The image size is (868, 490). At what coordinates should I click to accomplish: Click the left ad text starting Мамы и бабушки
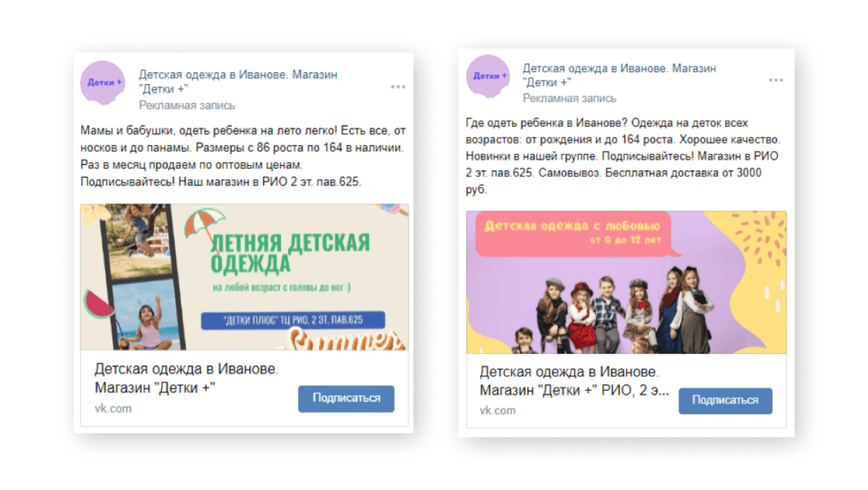click(242, 156)
